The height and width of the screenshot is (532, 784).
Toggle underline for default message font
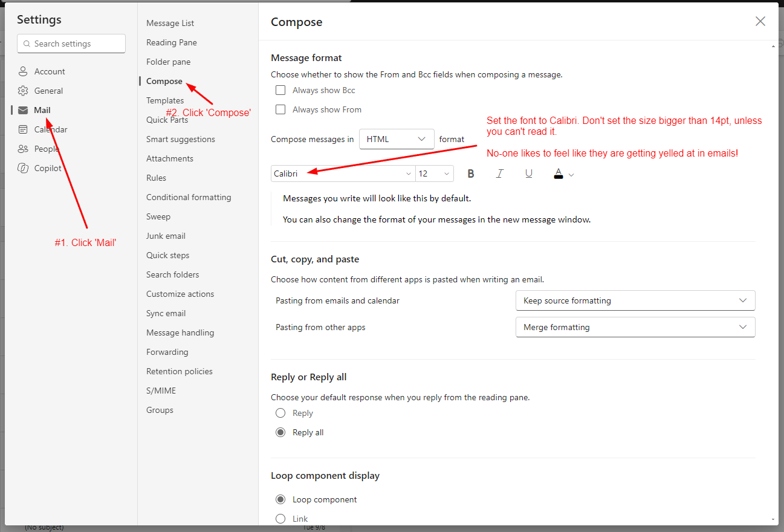coord(529,174)
